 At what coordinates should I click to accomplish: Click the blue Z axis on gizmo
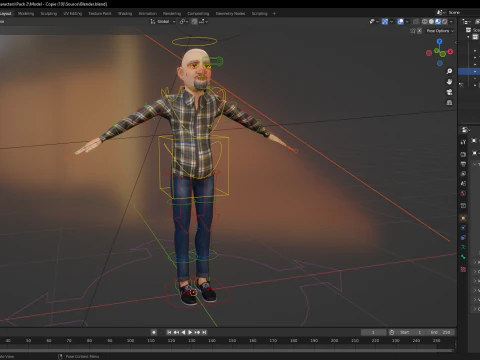tap(439, 41)
